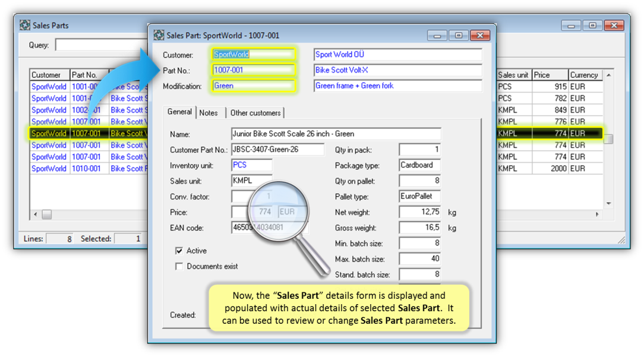
Task: Click the horizontal scrollbar thumb in Sales Parts list
Action: coord(46,214)
